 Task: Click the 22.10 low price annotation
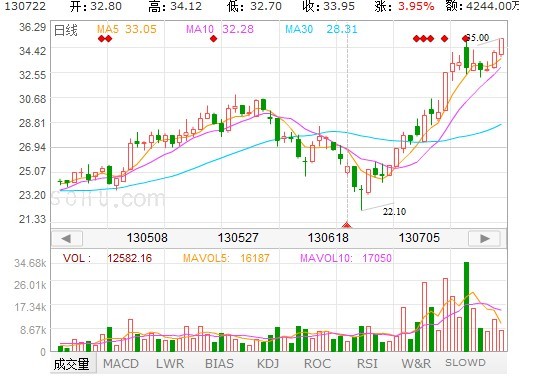[x=394, y=212]
